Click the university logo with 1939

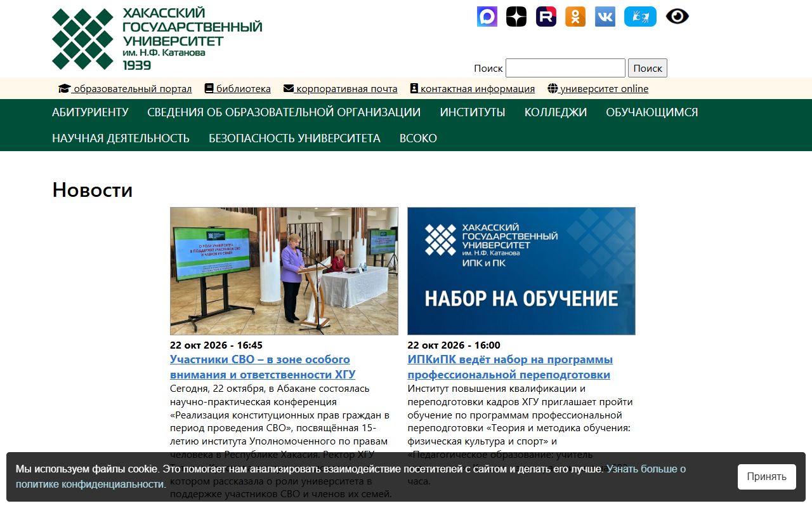click(157, 39)
